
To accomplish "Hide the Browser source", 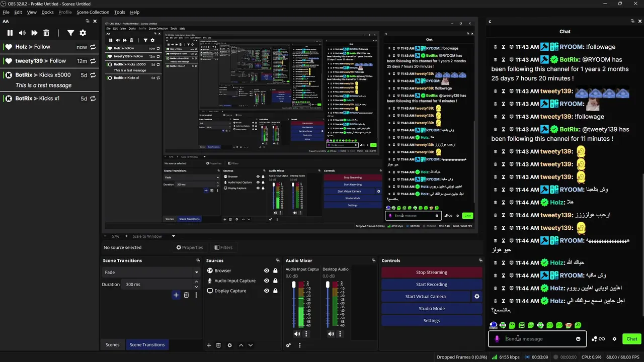I will 267,270.
